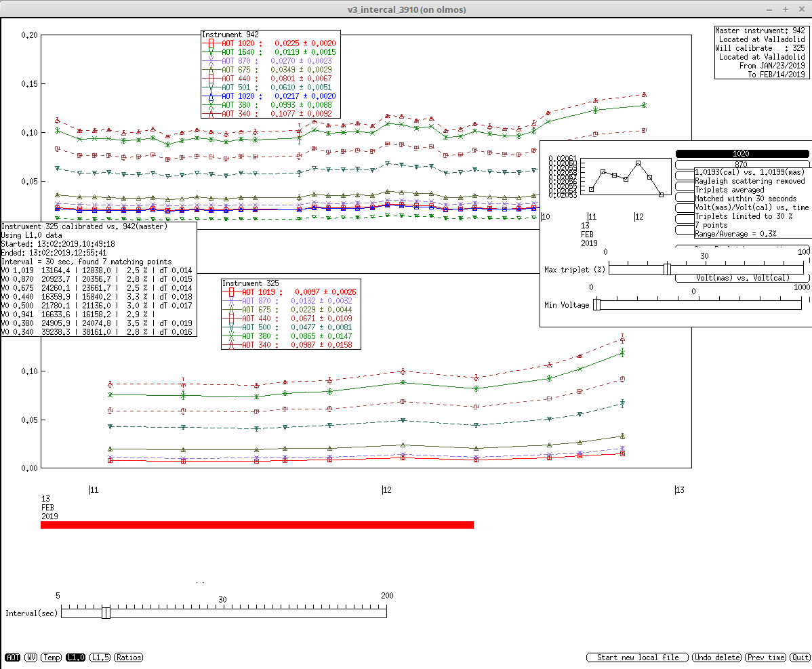Click the 'To FEB/14/2019' date text
Viewport: 812px width, 669px height.
pyautogui.click(x=776, y=75)
